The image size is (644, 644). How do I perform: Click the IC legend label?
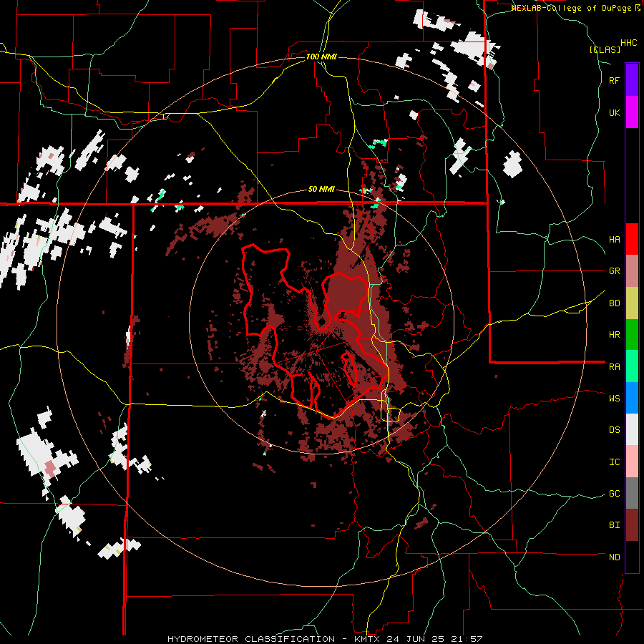[614, 462]
